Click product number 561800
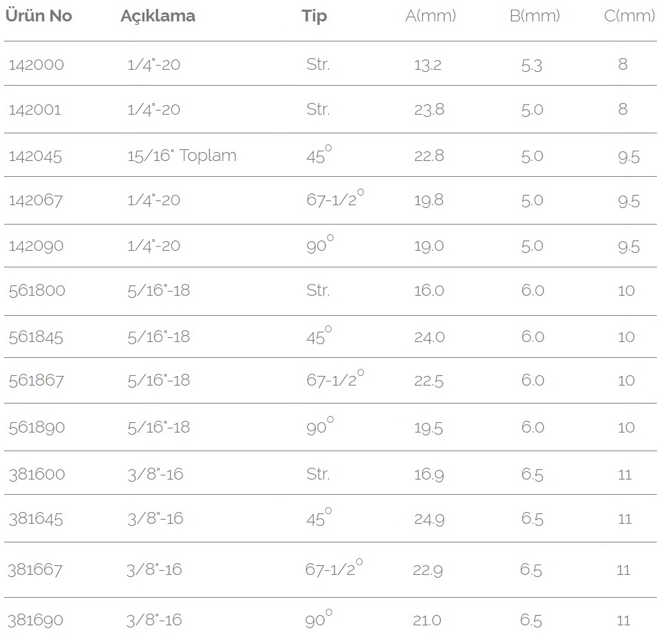The width and height of the screenshot is (659, 644). point(37,290)
